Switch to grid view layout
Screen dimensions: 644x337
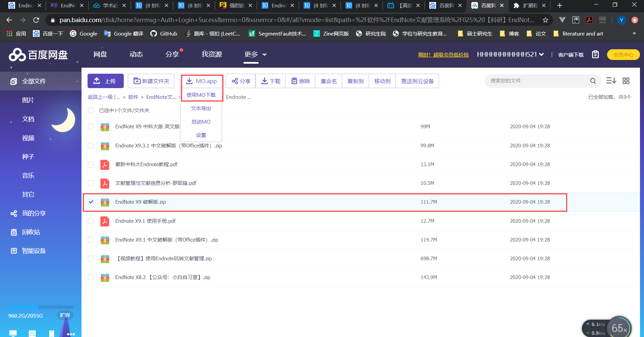(x=626, y=81)
